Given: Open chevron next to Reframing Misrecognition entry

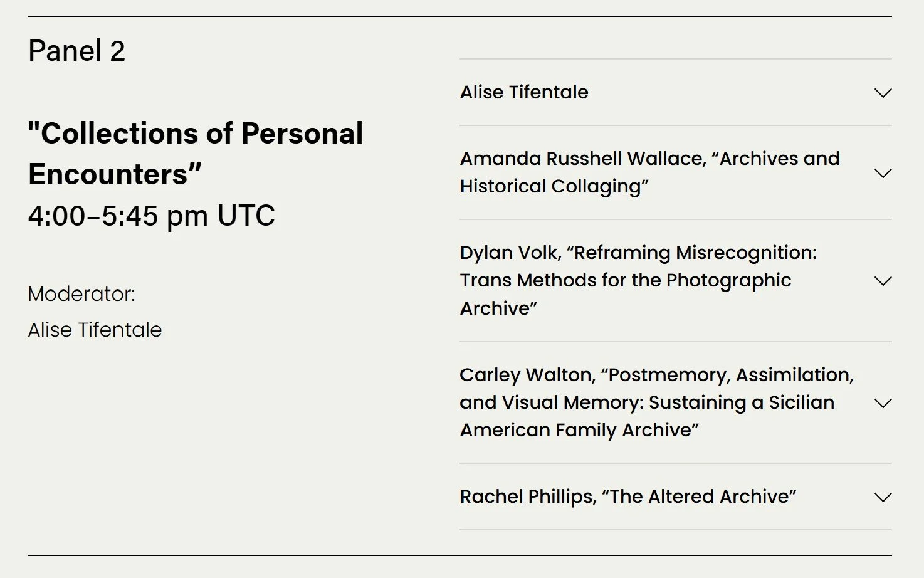Looking at the screenshot, I should (883, 281).
